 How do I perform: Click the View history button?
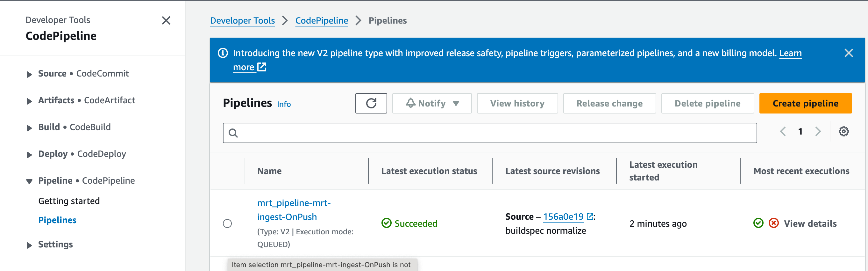[x=517, y=103]
